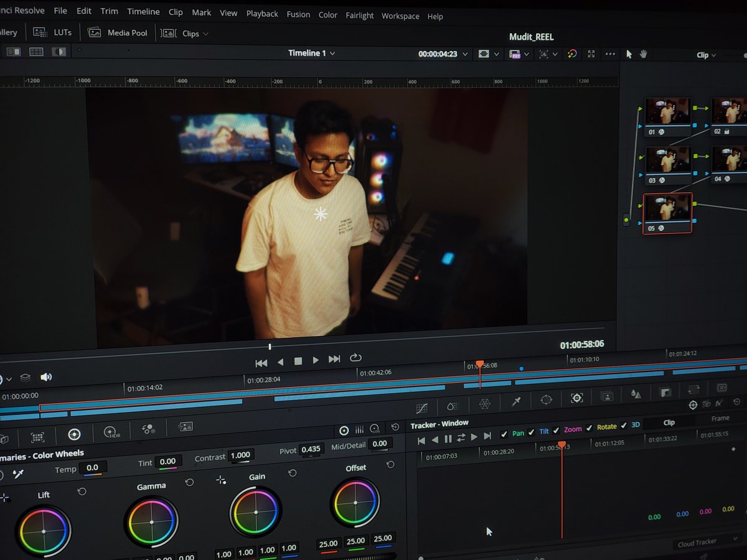Open the LUTs panel
The image size is (747, 560).
coord(53,32)
